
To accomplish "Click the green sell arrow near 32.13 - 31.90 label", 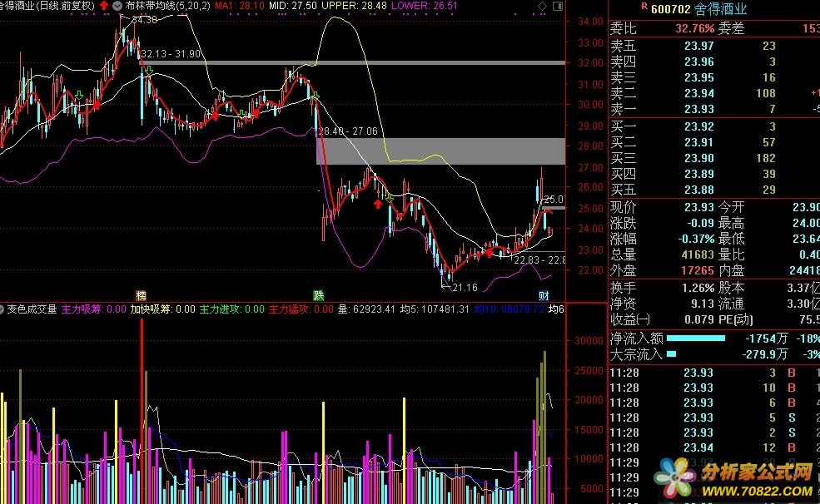I will 149,70.
